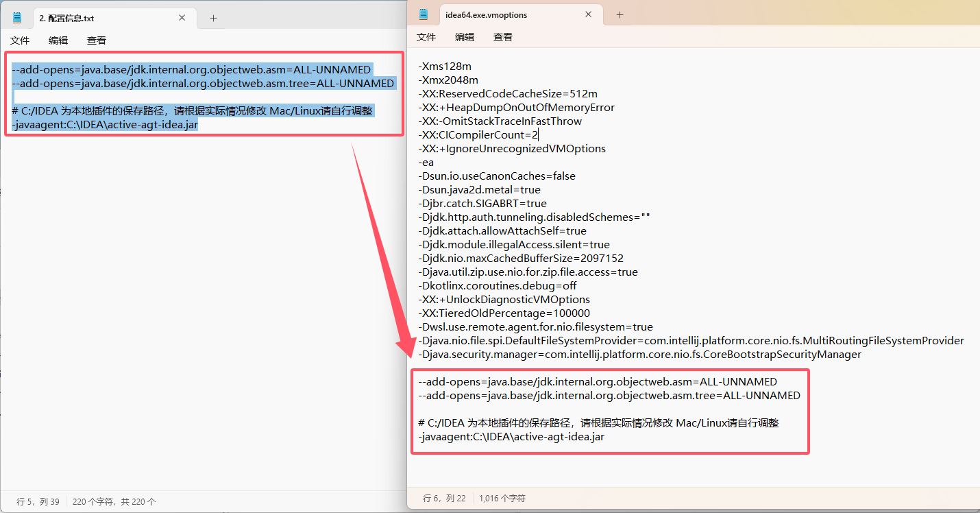The height and width of the screenshot is (513, 980).
Task: Click -Djava.util.zip.use.nio.for.zip.file.access line
Action: 528,272
